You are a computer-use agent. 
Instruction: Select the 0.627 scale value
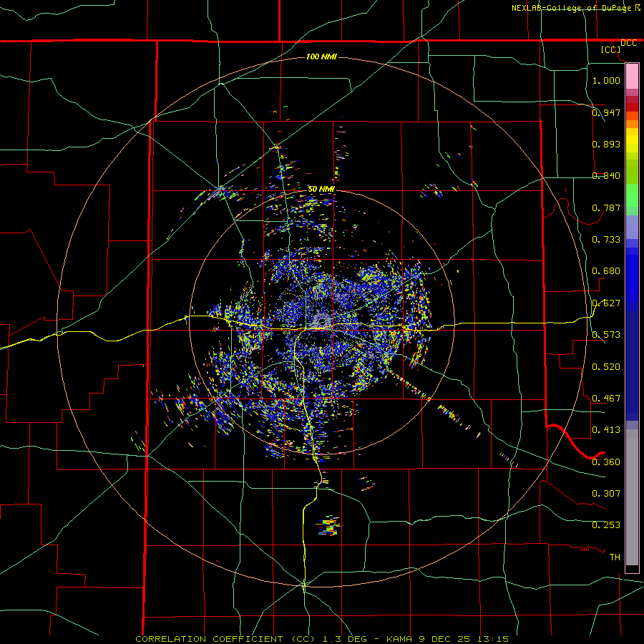(x=606, y=303)
